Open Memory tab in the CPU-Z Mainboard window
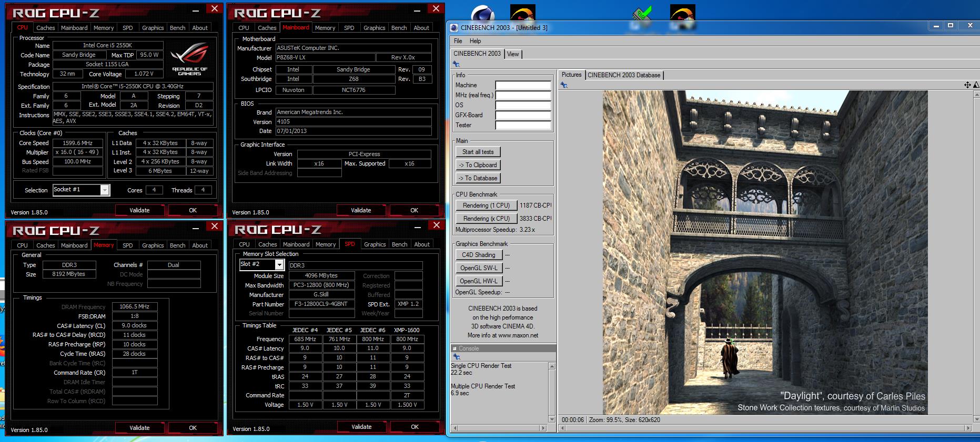 [325, 28]
